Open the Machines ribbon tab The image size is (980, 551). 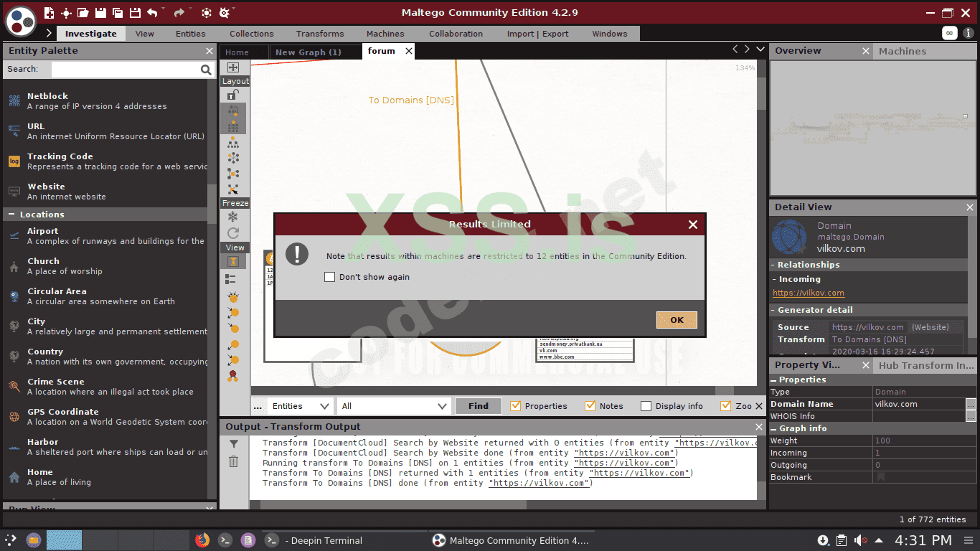coord(385,34)
